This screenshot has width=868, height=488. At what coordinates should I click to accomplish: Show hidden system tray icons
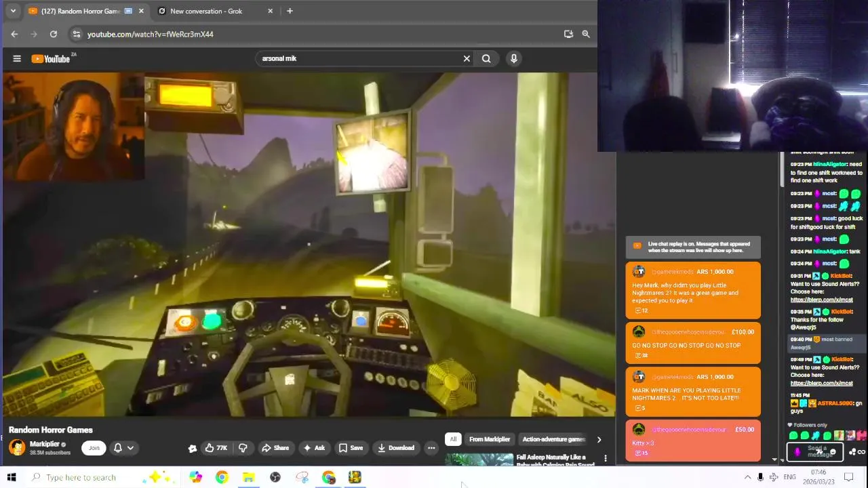[747, 477]
